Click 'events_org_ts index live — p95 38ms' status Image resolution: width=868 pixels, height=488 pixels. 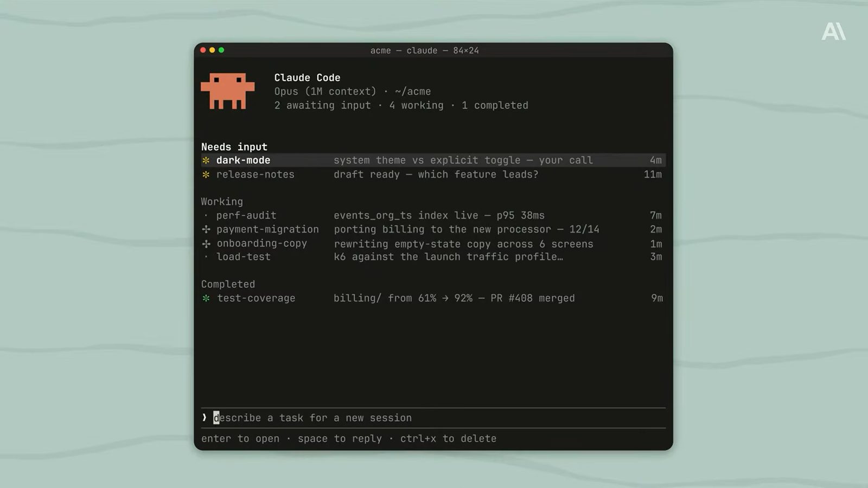coord(439,216)
